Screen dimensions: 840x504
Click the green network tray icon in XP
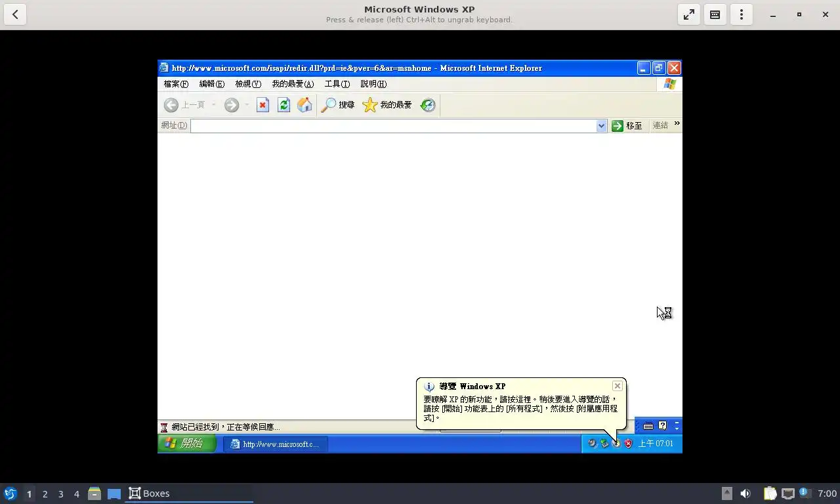(x=604, y=444)
